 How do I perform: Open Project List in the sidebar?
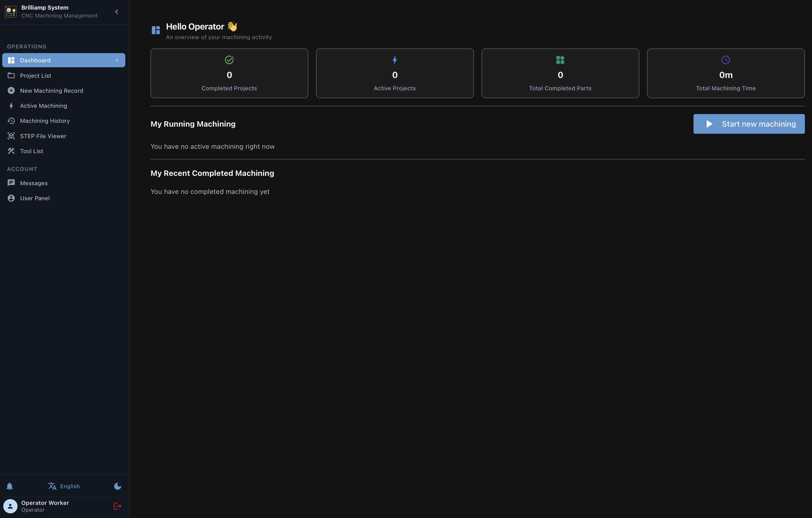click(x=64, y=75)
